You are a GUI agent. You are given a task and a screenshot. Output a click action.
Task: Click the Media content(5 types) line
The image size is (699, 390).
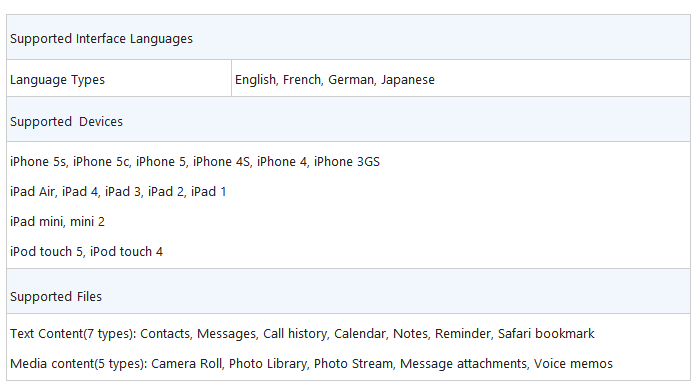tap(311, 364)
